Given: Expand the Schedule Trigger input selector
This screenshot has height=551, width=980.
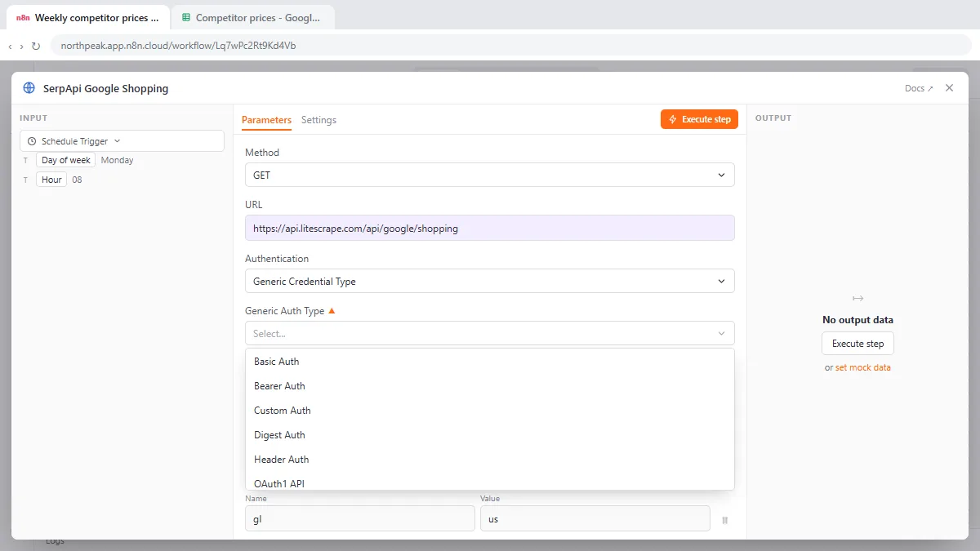Looking at the screenshot, I should [x=122, y=141].
